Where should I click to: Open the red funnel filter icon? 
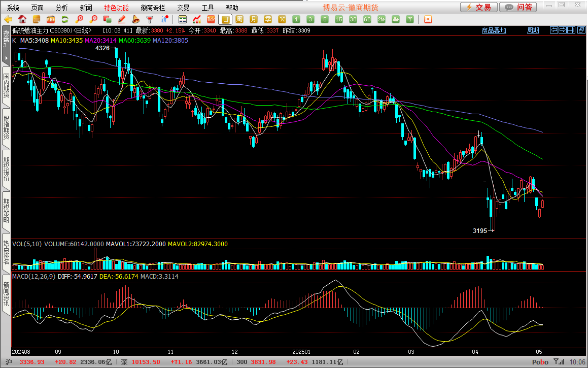(150, 19)
